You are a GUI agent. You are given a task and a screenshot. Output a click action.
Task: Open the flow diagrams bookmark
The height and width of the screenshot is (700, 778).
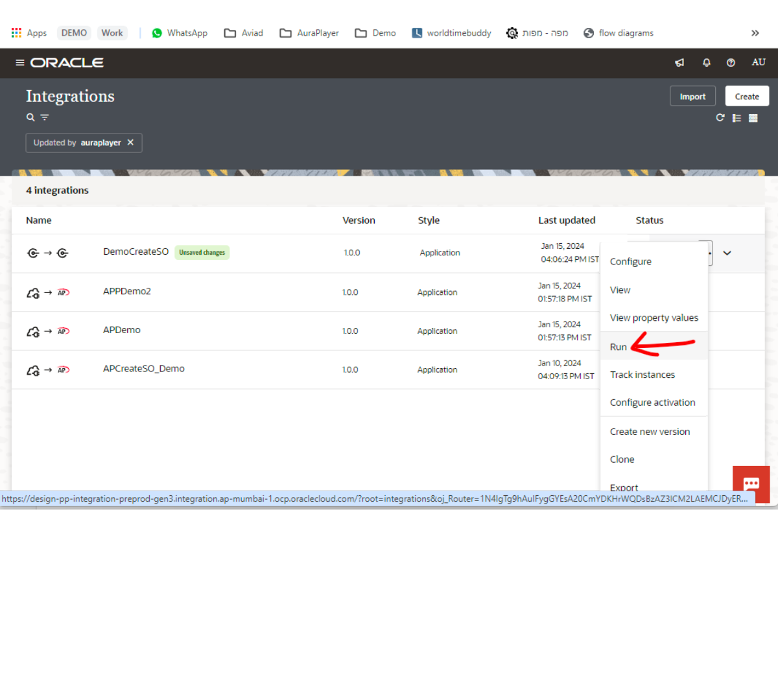[619, 33]
